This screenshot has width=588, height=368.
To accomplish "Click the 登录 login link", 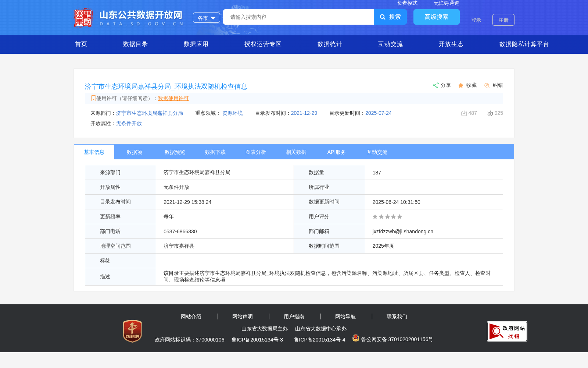I will [x=476, y=20].
